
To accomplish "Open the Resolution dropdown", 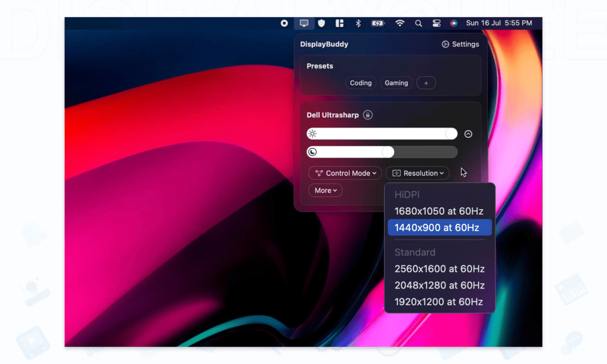I will (x=417, y=173).
